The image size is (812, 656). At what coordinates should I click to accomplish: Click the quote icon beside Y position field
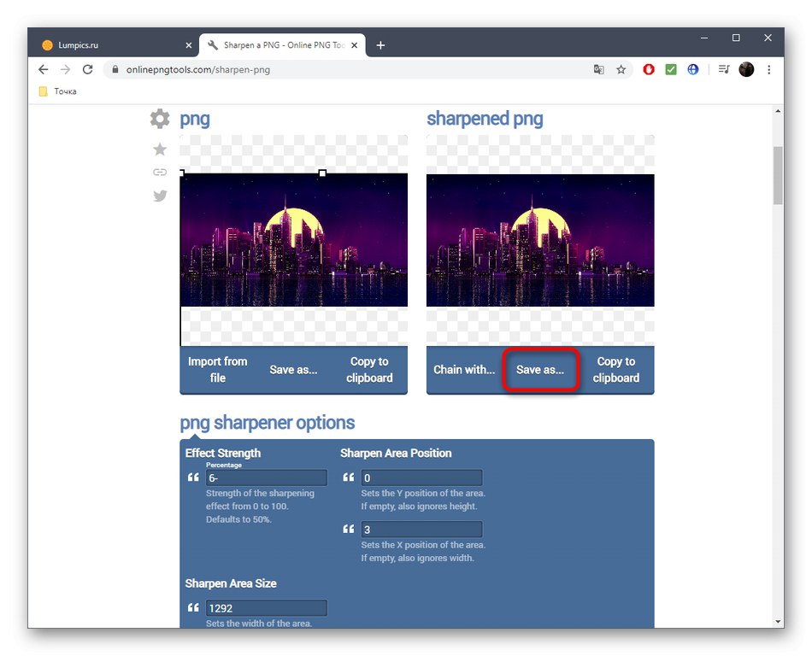click(349, 477)
